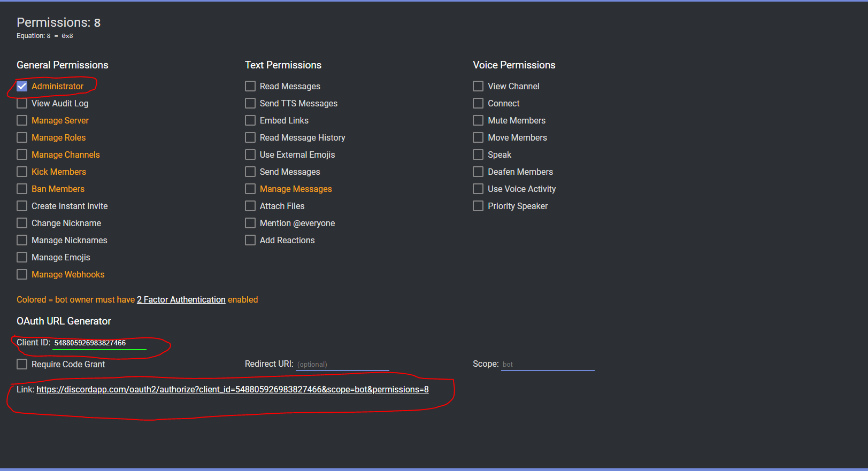Screen dimensions: 868x471
Task: Enable Read Message History permission
Action: [250, 137]
